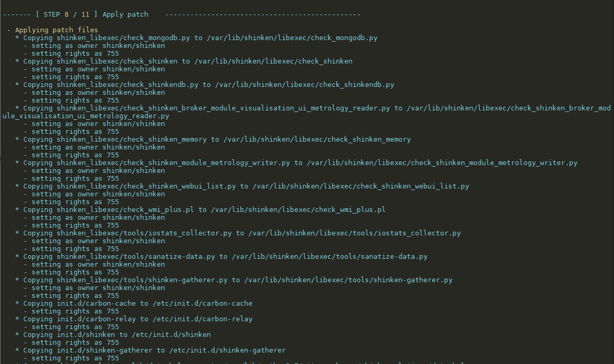Click the /var/lib/shinken/libexec/check_shinkendb.py destination path
614x364 pixels.
(x=305, y=85)
